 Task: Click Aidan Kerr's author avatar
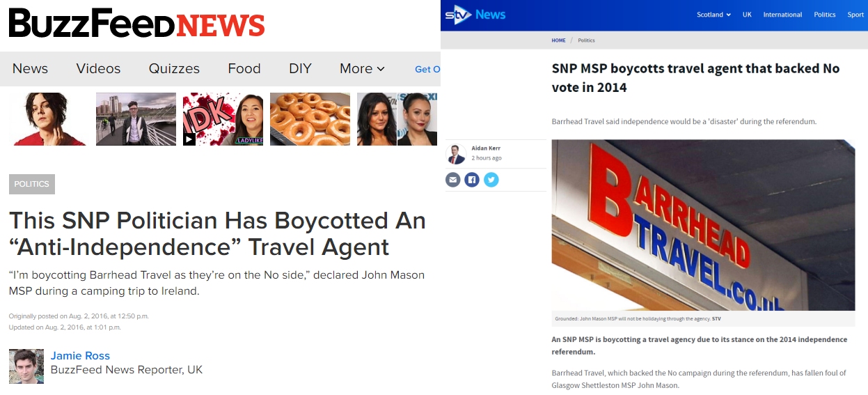456,153
